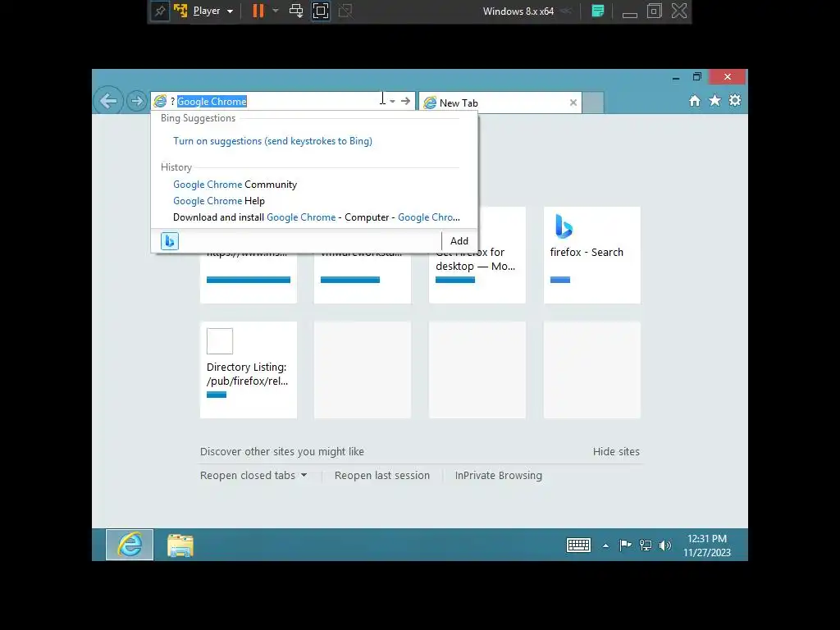Toggle full screen mode in VMware

[x=321, y=11]
